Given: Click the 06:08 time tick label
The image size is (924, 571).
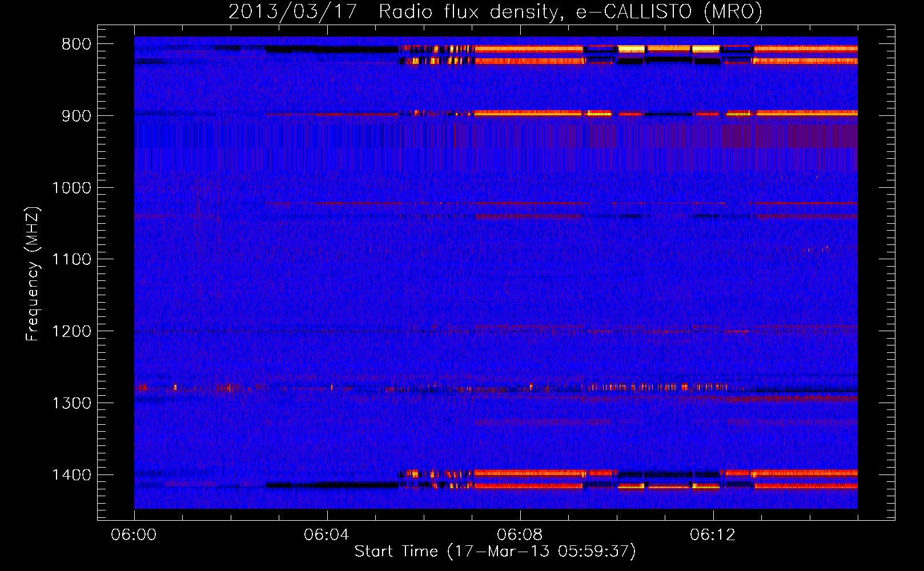Looking at the screenshot, I should coord(520,535).
